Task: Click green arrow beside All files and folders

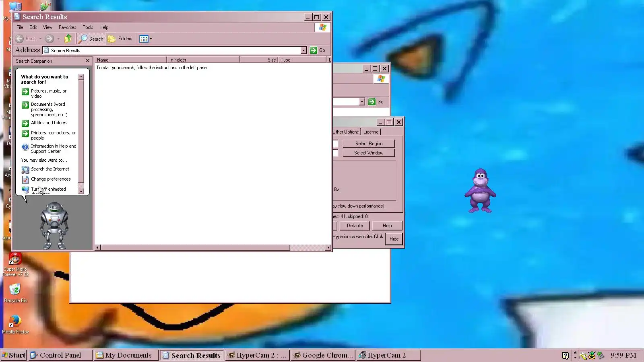Action: pyautogui.click(x=25, y=123)
